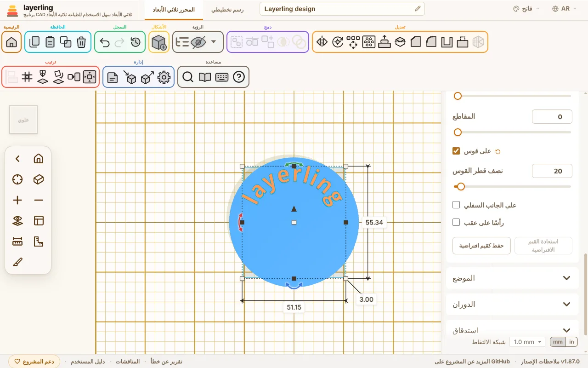The height and width of the screenshot is (368, 588).
Task: Select the grid icon in ترتيب group
Action: click(x=27, y=77)
